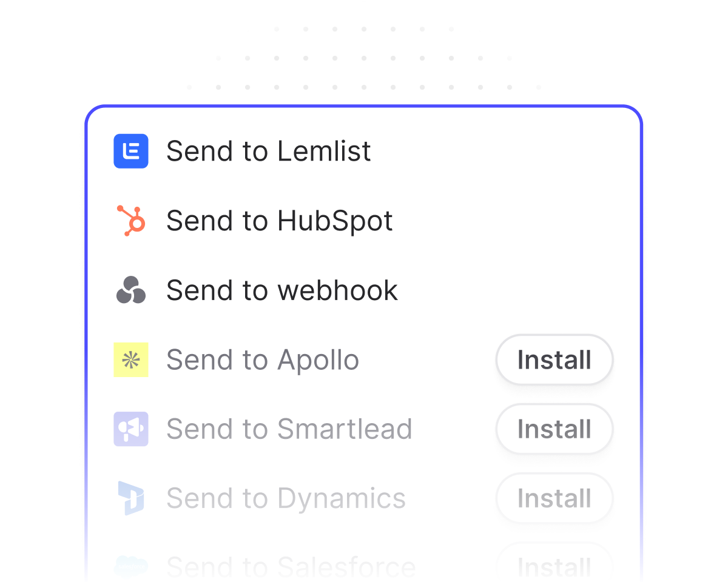Image resolution: width=728 pixels, height=582 pixels.
Task: Click the purple Smartlead megaphone icon
Action: (x=131, y=429)
